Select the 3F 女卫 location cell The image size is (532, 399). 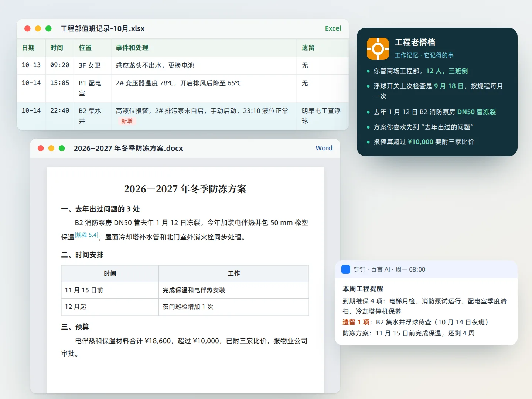coord(92,65)
